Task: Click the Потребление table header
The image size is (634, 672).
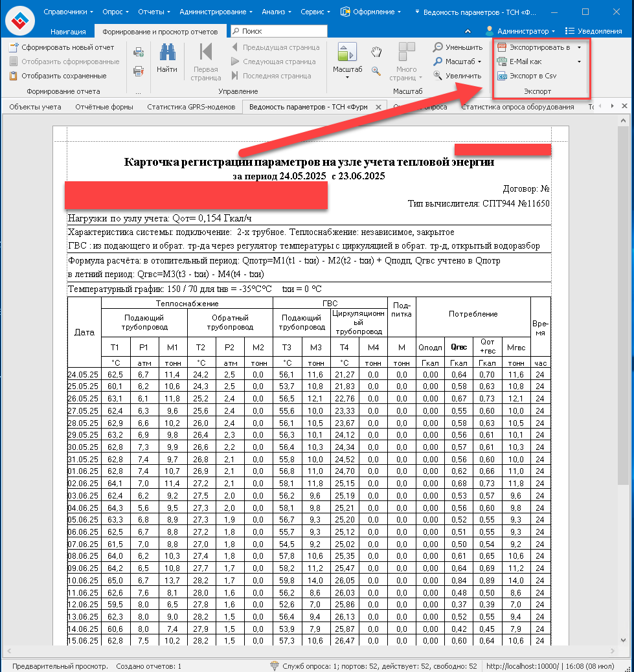Action: click(x=473, y=314)
